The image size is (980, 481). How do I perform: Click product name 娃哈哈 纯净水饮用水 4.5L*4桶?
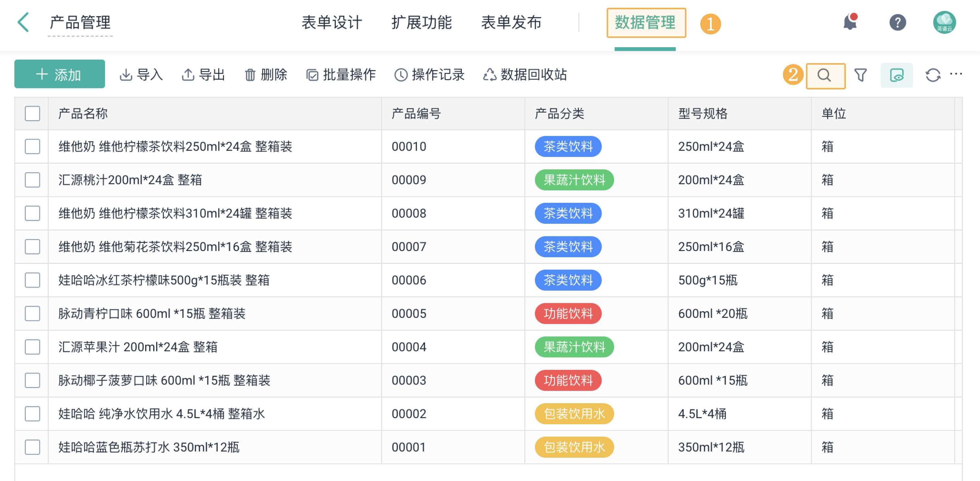pos(161,414)
